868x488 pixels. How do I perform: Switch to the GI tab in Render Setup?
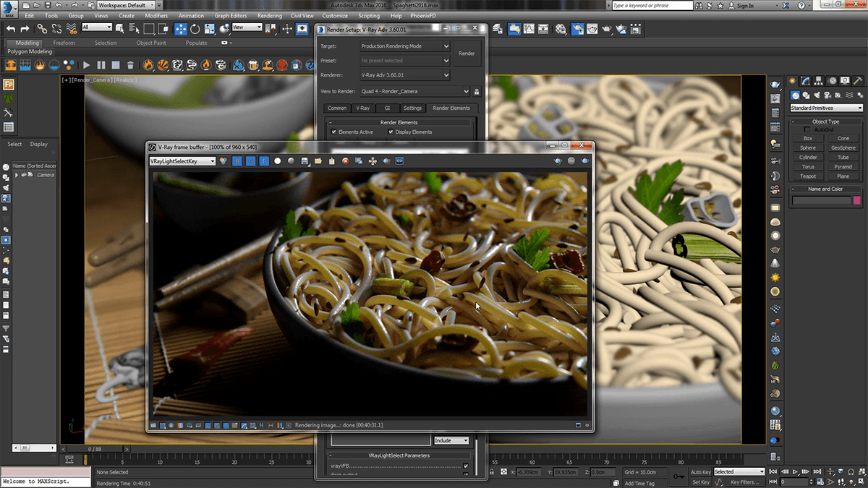click(386, 108)
